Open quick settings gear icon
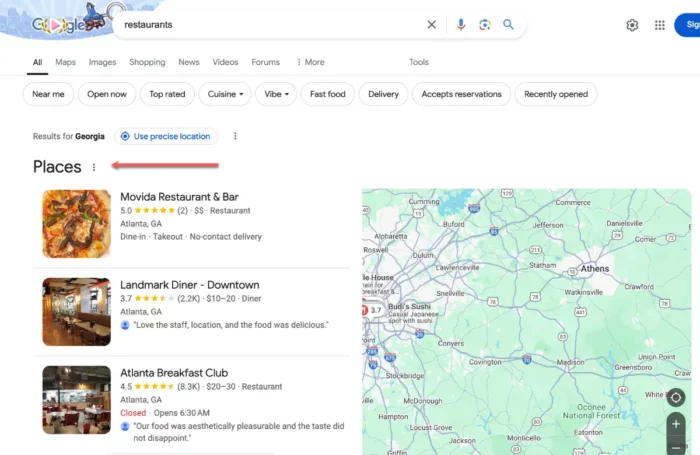Image resolution: width=700 pixels, height=455 pixels. click(x=632, y=25)
